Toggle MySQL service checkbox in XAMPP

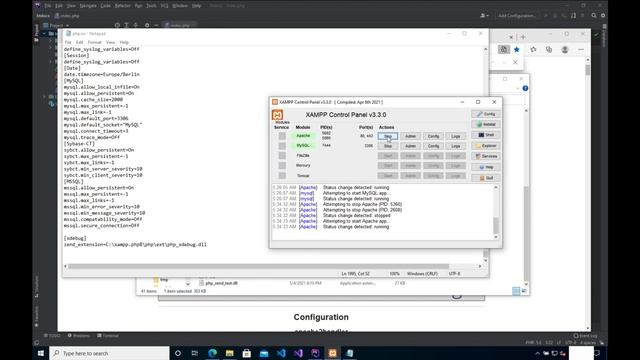click(x=282, y=146)
